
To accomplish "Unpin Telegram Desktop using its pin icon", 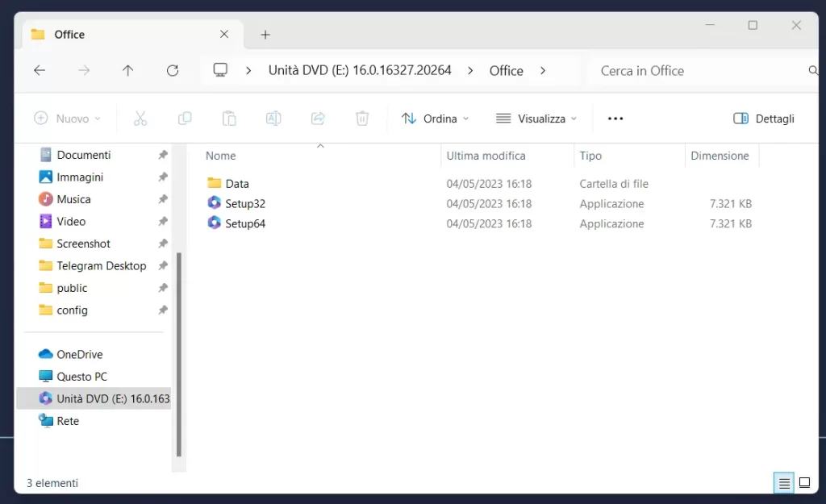I will click(x=163, y=265).
